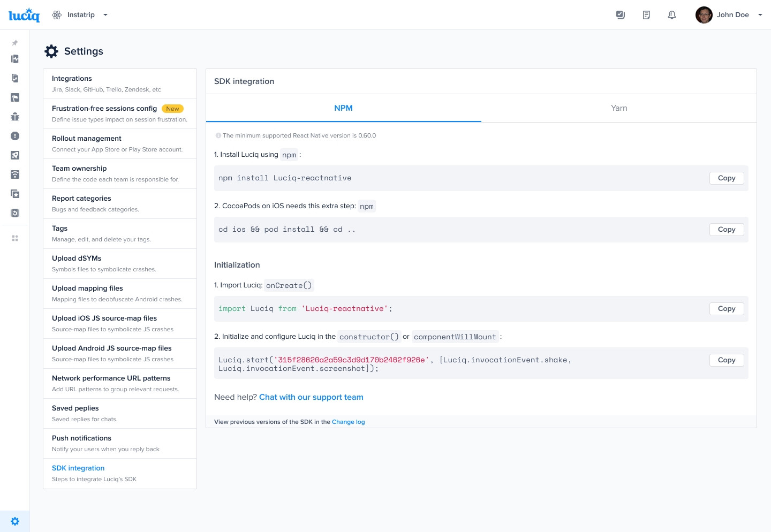This screenshot has height=532, width=771.
Task: Open the John Doe account dropdown
Action: pos(760,15)
